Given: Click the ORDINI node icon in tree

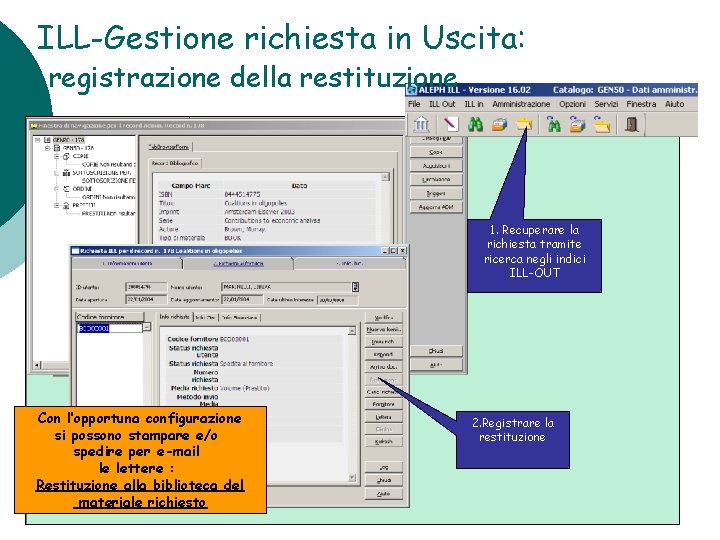Looking at the screenshot, I should tap(66, 189).
